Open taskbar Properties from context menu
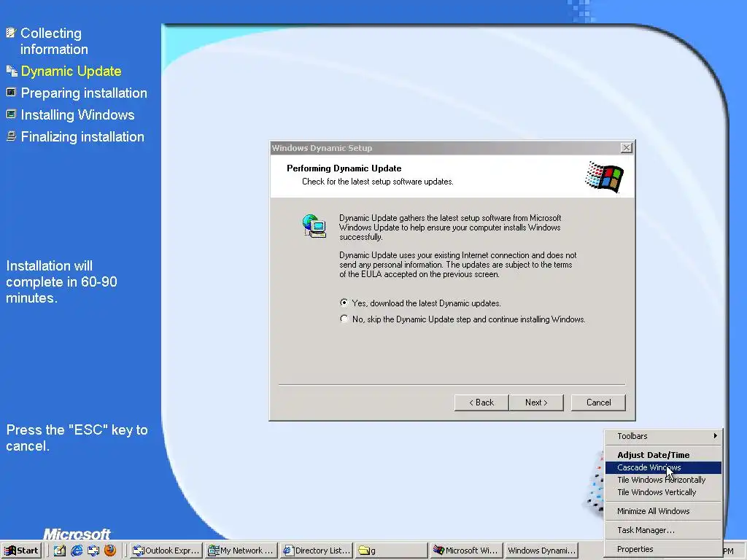747x560 pixels. tap(663, 549)
